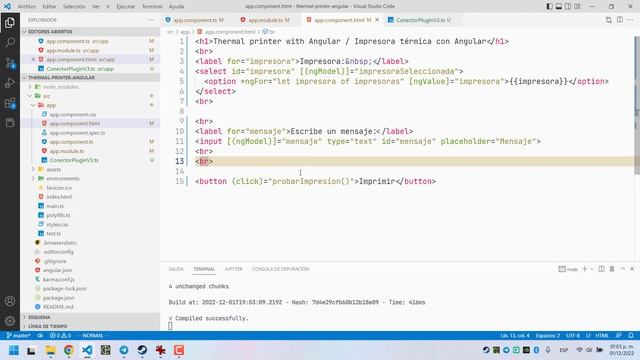Open errors and warnings count in status bar
Screen dimensions: 640x360
coord(60,336)
